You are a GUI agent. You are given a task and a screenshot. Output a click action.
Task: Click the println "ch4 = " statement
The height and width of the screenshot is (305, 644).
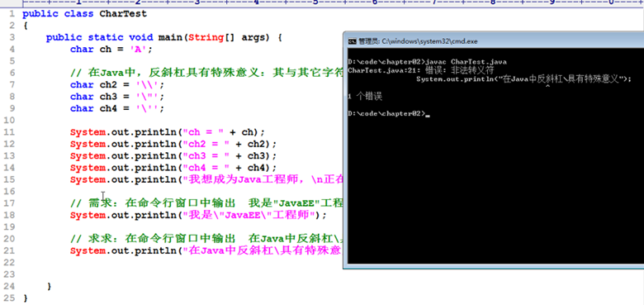(x=173, y=168)
